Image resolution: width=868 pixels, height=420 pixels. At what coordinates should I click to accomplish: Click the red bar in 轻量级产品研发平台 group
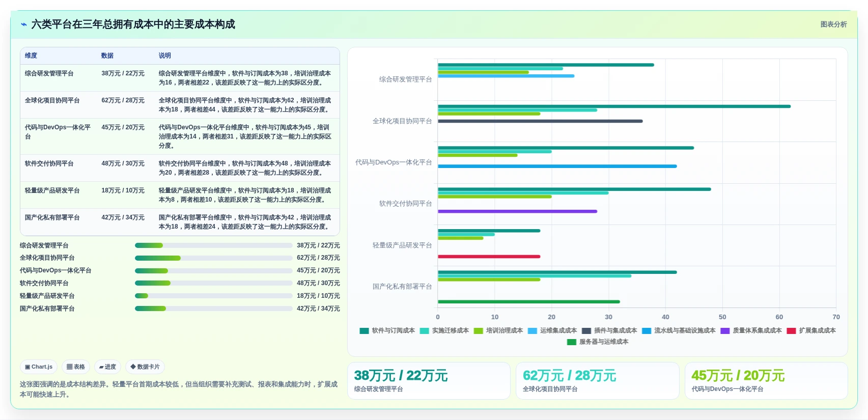click(x=489, y=257)
